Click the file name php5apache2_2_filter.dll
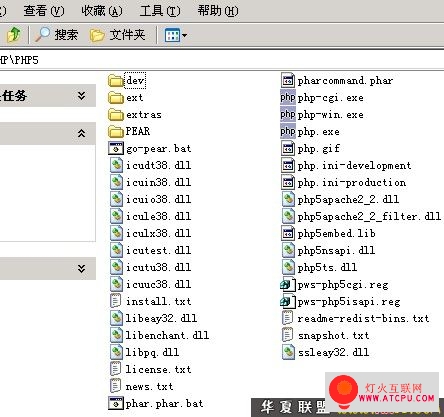 [369, 217]
